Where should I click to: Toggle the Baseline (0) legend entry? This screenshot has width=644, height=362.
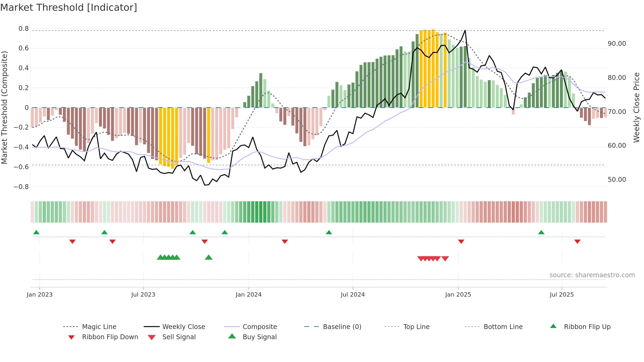tap(333, 327)
